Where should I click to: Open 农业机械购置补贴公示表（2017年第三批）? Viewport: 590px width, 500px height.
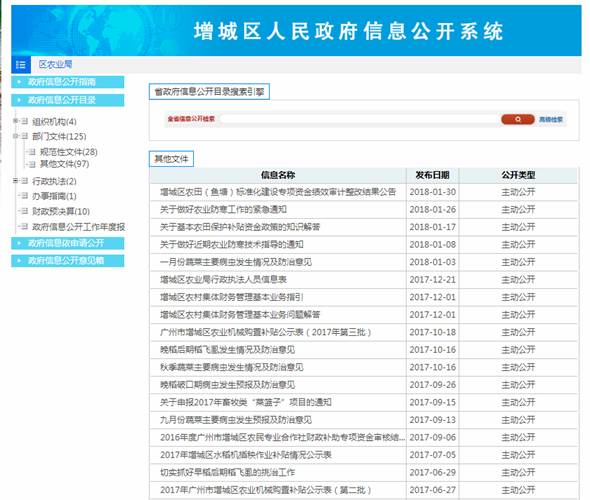coord(266,332)
